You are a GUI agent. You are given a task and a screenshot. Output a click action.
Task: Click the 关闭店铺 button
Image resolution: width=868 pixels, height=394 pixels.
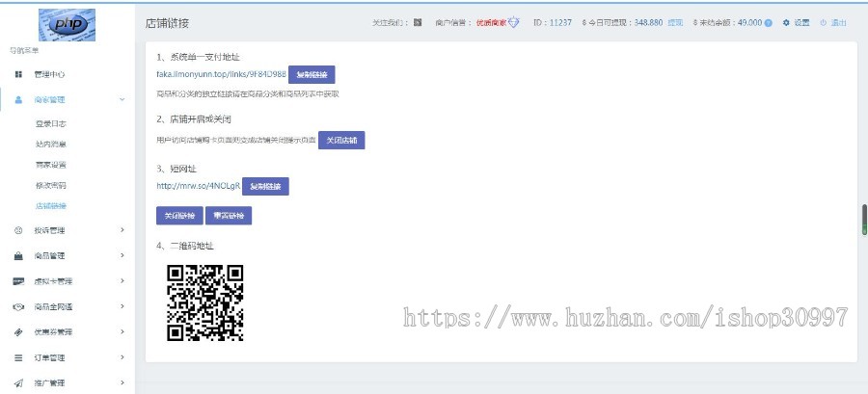point(341,141)
